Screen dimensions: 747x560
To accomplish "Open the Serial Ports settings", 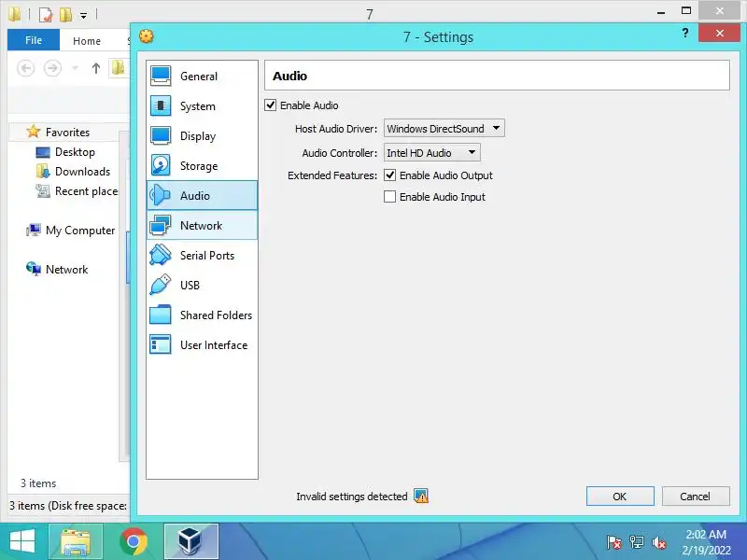I will (202, 255).
